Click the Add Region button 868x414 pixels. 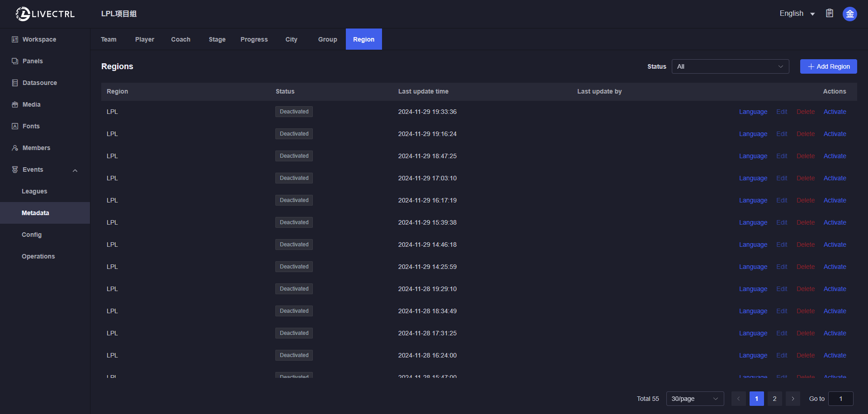pos(828,66)
